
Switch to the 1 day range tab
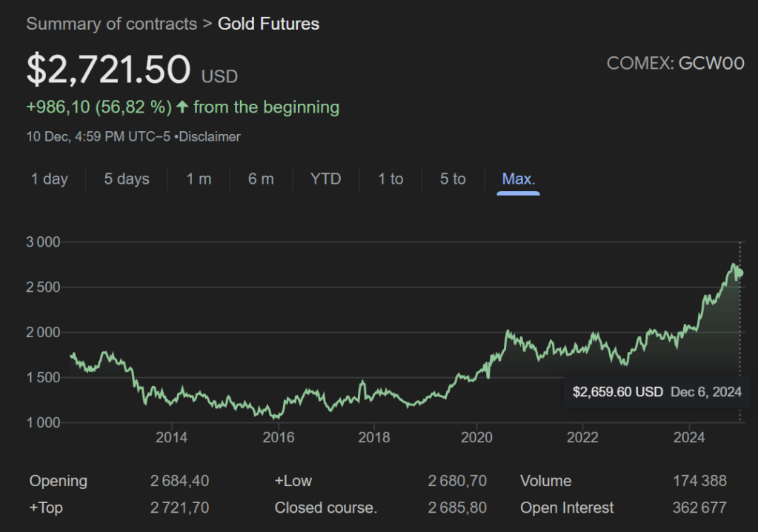[49, 179]
